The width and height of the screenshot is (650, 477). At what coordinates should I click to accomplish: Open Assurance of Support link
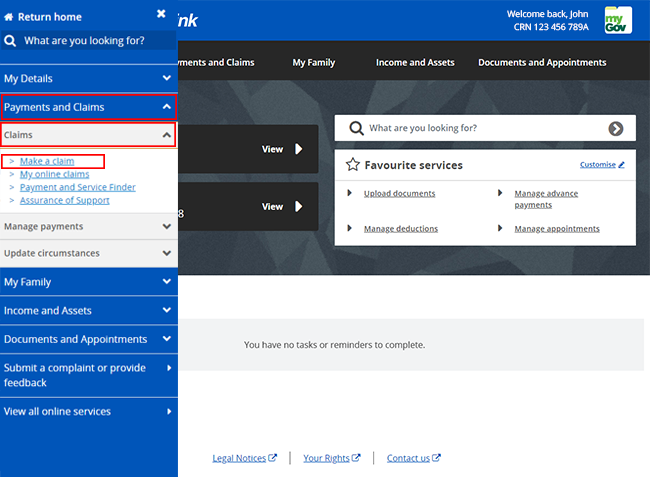click(x=65, y=201)
